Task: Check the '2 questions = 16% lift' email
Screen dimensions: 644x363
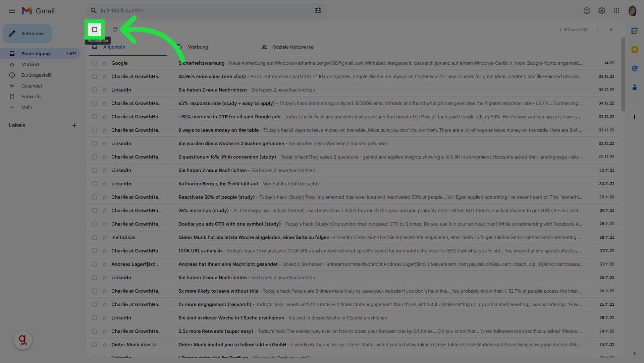Action: [x=95, y=157]
